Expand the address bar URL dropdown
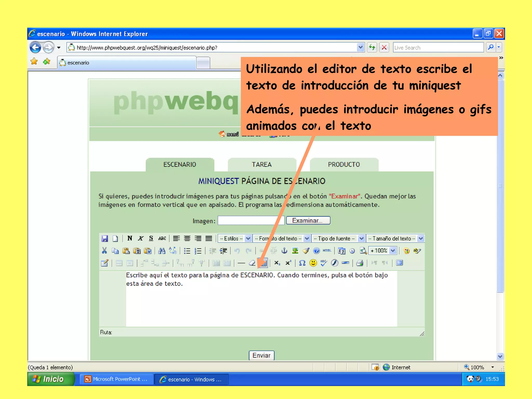532x399 pixels. pyautogui.click(x=360, y=47)
